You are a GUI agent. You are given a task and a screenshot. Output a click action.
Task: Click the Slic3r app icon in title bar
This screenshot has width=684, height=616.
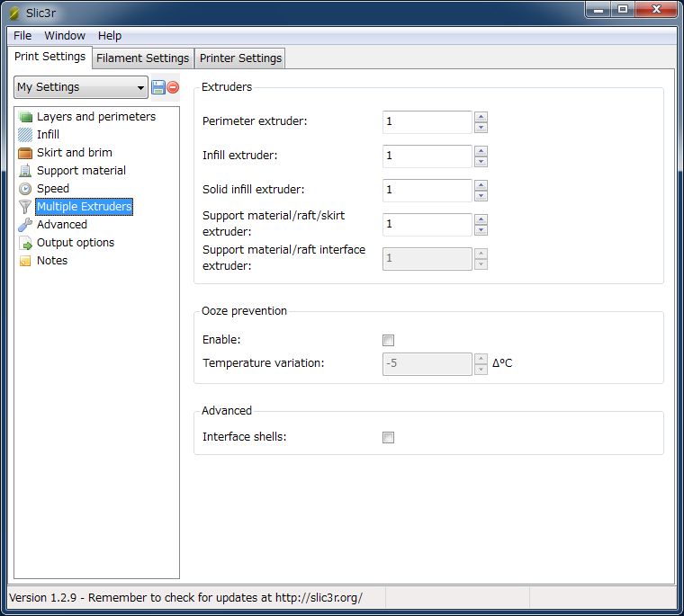(14, 13)
